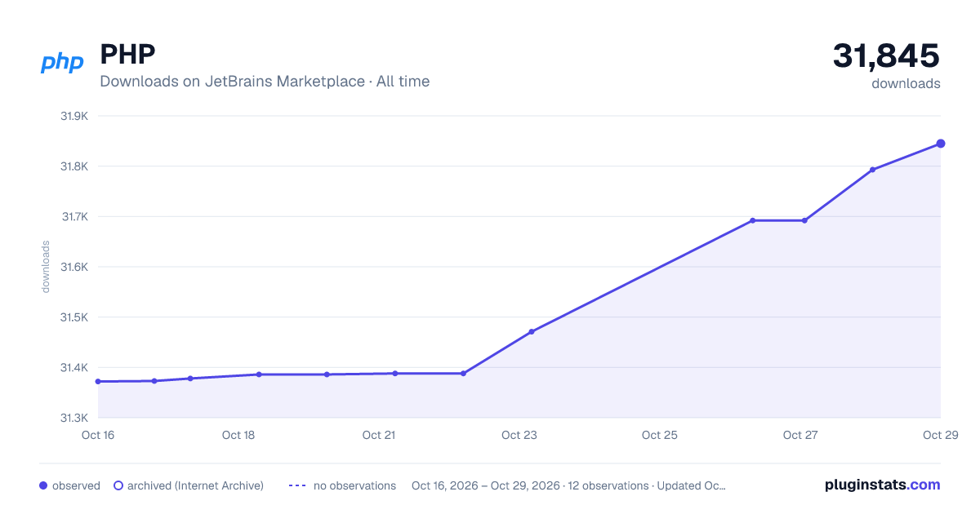
Task: Click the Oct 16 x-axis label
Action: (x=98, y=435)
